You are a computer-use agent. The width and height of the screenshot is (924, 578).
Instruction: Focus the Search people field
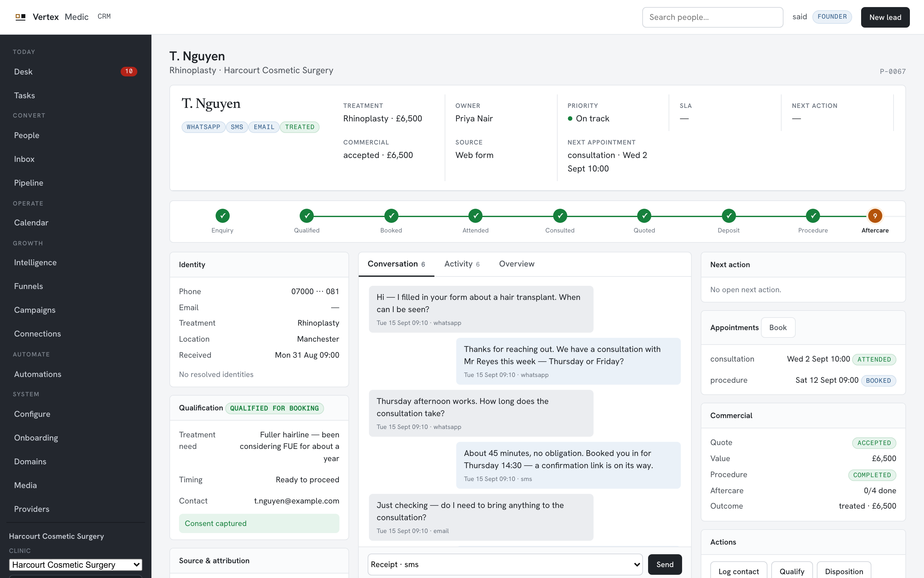(713, 17)
